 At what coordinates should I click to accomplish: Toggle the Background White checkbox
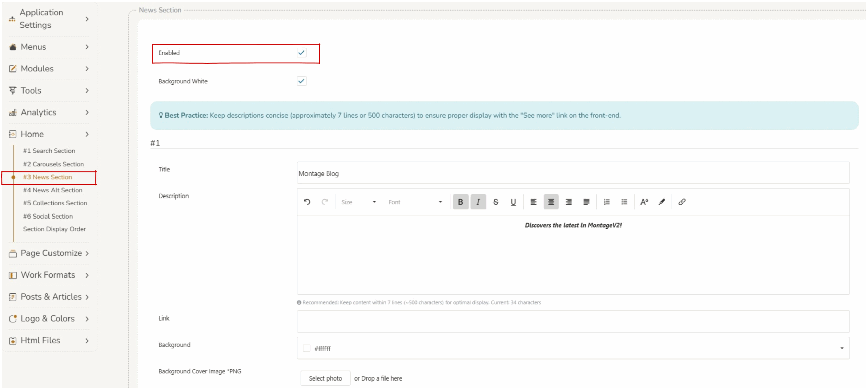[301, 81]
